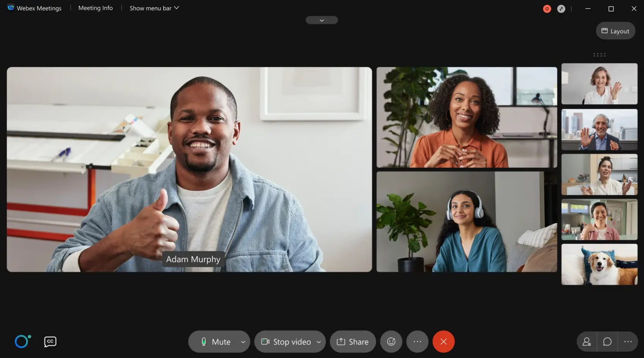
Task: Click the Webex Meetings logo
Action: 10,8
